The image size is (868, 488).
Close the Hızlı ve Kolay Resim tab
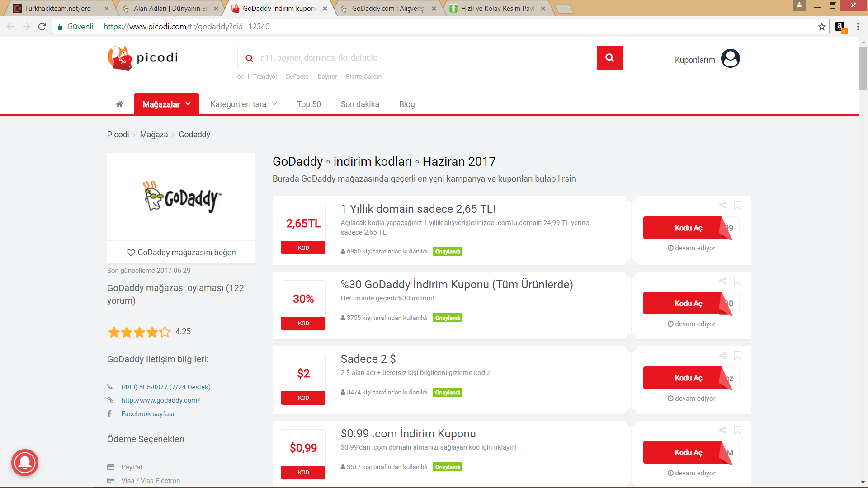click(543, 9)
